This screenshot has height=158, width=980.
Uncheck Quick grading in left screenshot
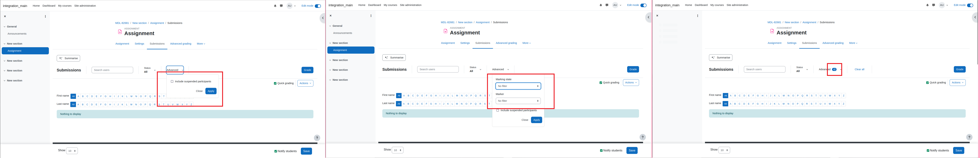[275, 83]
